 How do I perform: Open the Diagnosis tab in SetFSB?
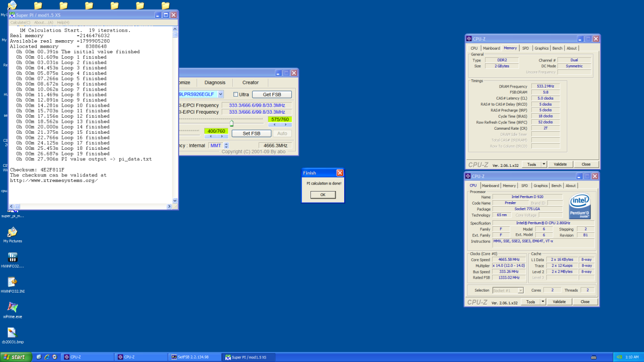215,82
